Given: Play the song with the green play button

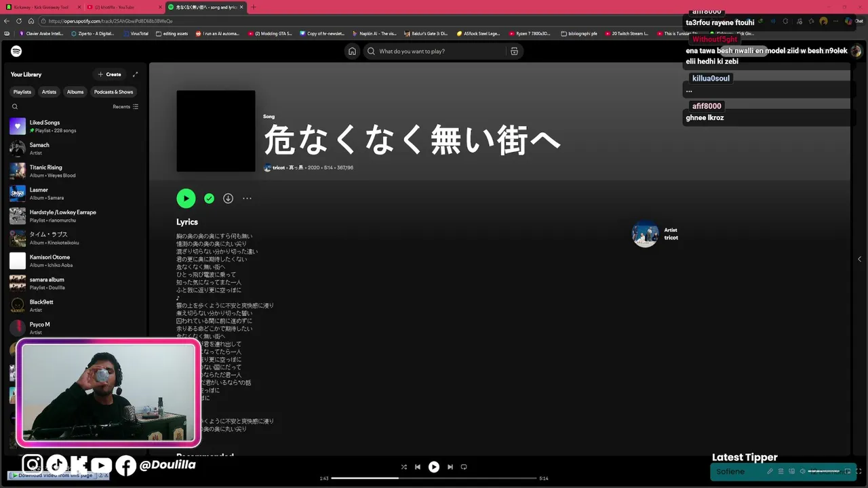Looking at the screenshot, I should click(x=186, y=198).
